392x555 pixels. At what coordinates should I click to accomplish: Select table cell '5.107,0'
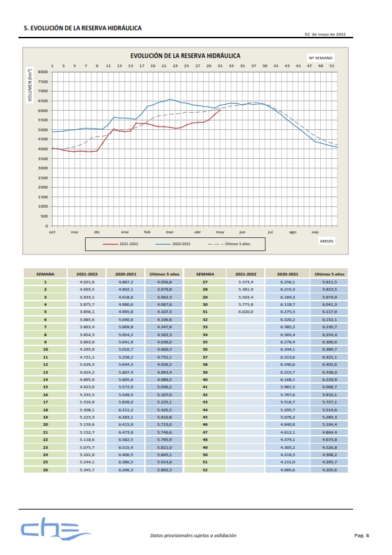click(165, 395)
